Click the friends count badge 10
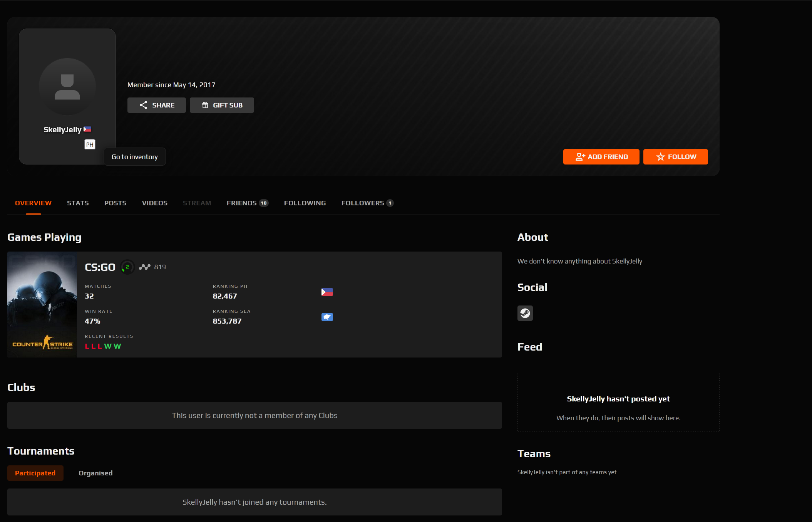The width and height of the screenshot is (812, 522). point(263,203)
